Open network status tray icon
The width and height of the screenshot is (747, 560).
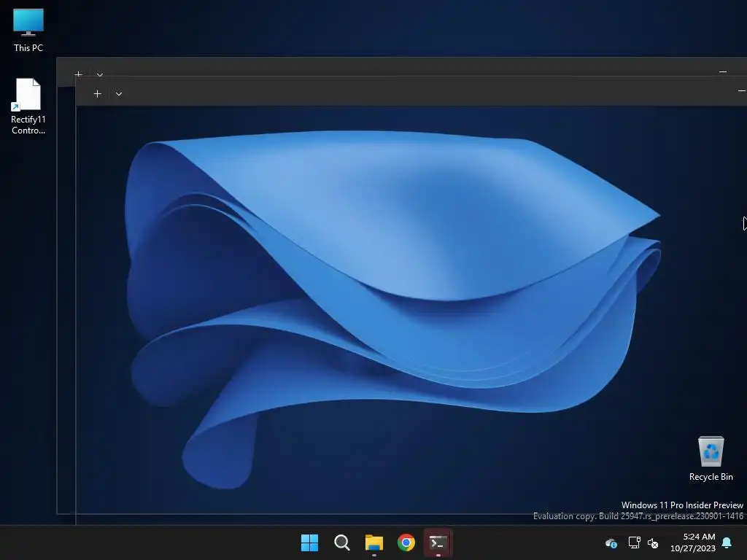click(x=634, y=542)
